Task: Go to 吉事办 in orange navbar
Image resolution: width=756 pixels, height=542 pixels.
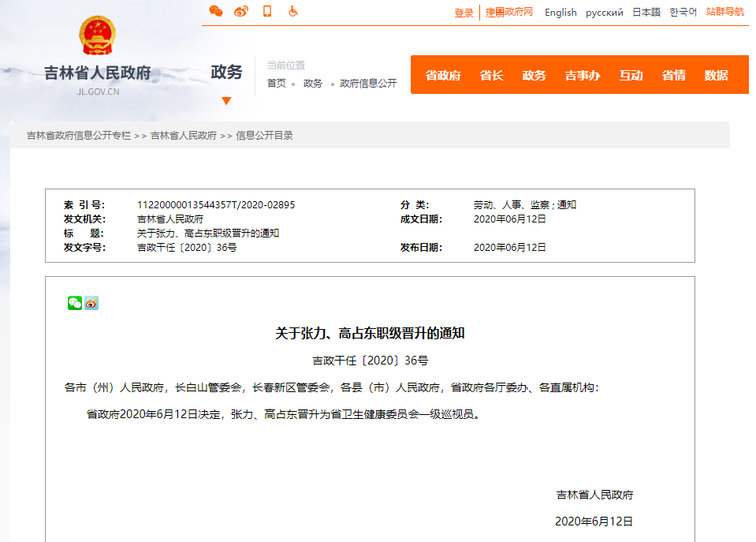Action: pos(582,76)
